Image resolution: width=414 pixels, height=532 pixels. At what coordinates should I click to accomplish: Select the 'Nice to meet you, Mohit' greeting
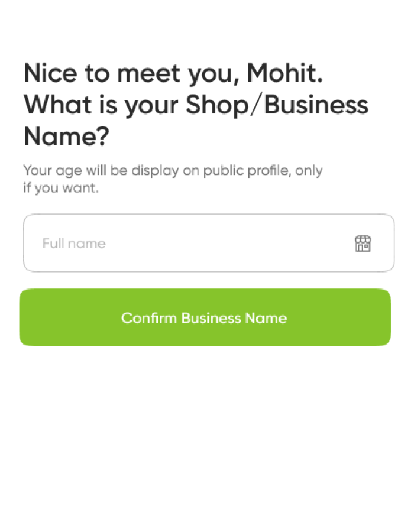click(173, 73)
